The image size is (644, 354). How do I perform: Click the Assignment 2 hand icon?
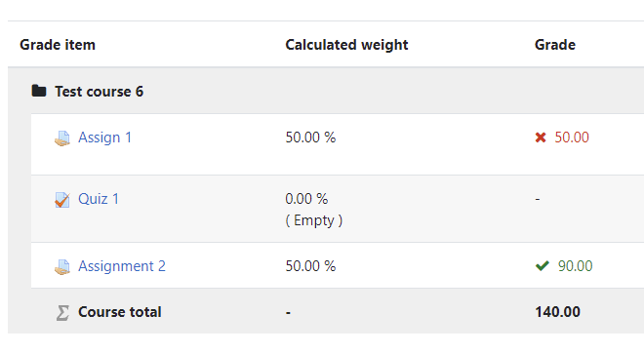click(x=62, y=267)
